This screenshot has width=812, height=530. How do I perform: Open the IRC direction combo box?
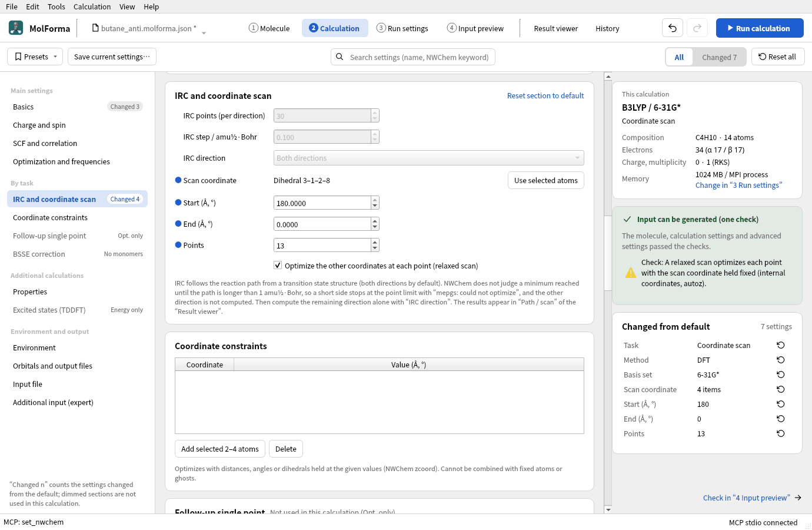point(429,158)
